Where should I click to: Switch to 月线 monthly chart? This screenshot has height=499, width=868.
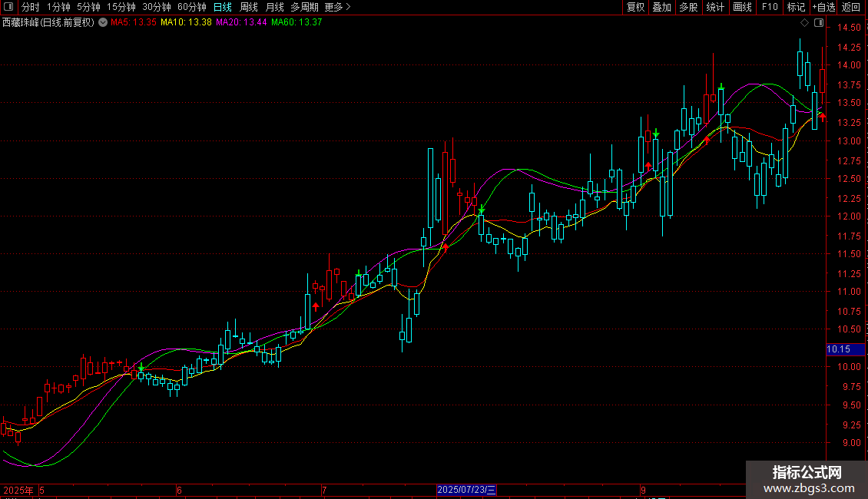pyautogui.click(x=274, y=7)
